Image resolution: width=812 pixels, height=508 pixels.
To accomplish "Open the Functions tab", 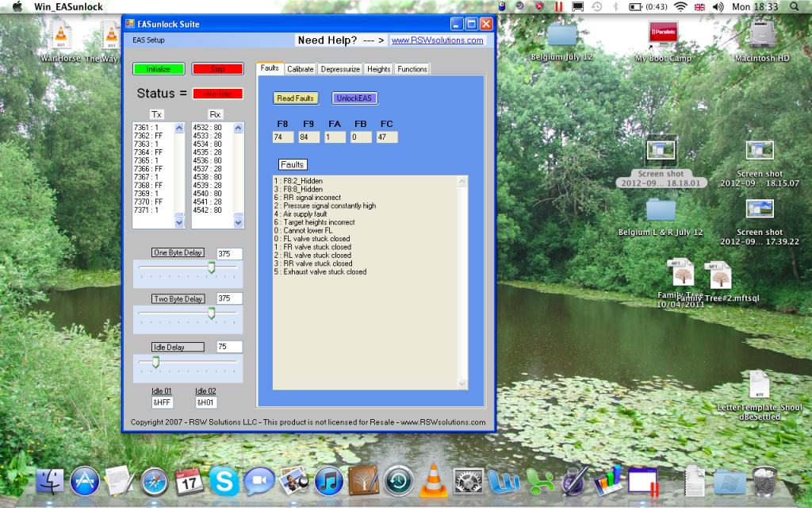I will pyautogui.click(x=412, y=69).
